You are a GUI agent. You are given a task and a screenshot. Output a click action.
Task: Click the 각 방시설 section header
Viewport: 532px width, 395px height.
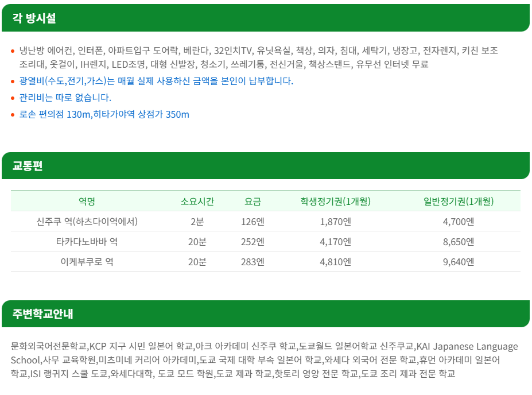tap(34, 18)
